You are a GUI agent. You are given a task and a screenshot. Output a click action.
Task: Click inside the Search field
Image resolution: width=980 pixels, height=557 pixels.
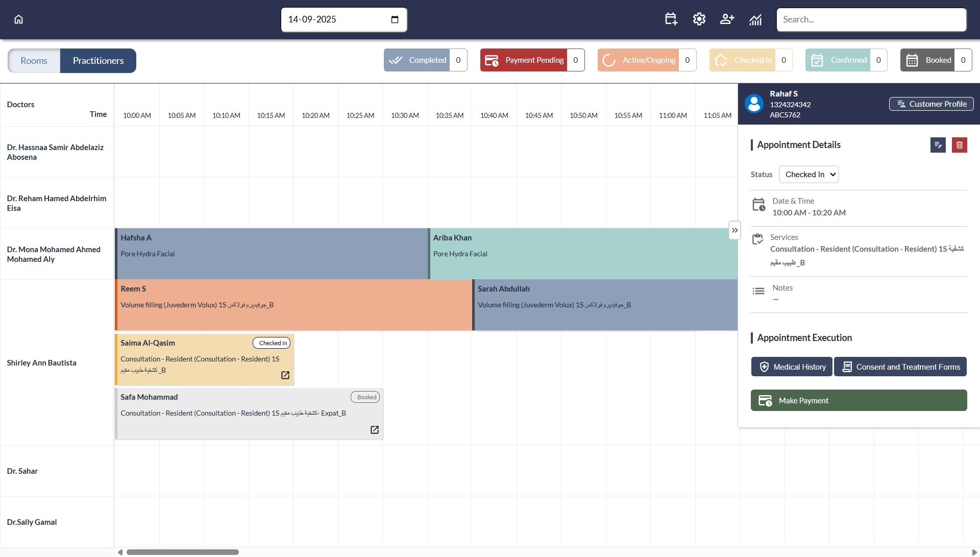(871, 19)
